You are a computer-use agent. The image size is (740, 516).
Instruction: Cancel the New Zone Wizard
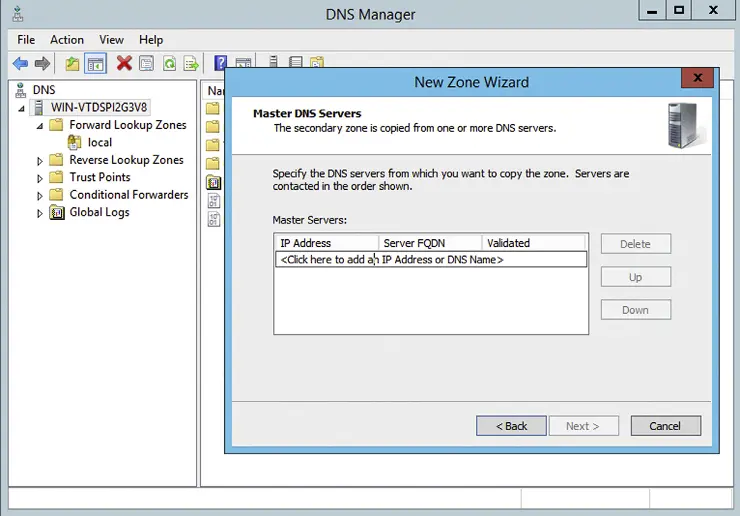[x=665, y=426]
